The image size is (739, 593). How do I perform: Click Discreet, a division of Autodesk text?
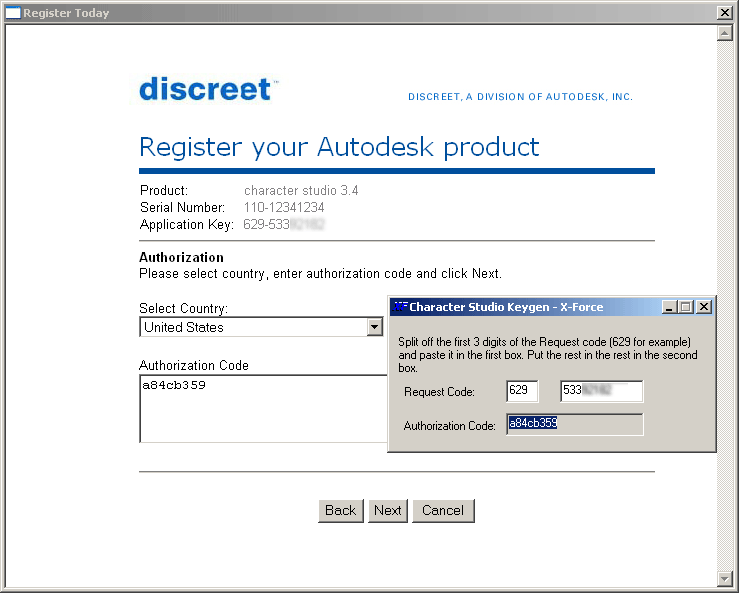point(520,97)
